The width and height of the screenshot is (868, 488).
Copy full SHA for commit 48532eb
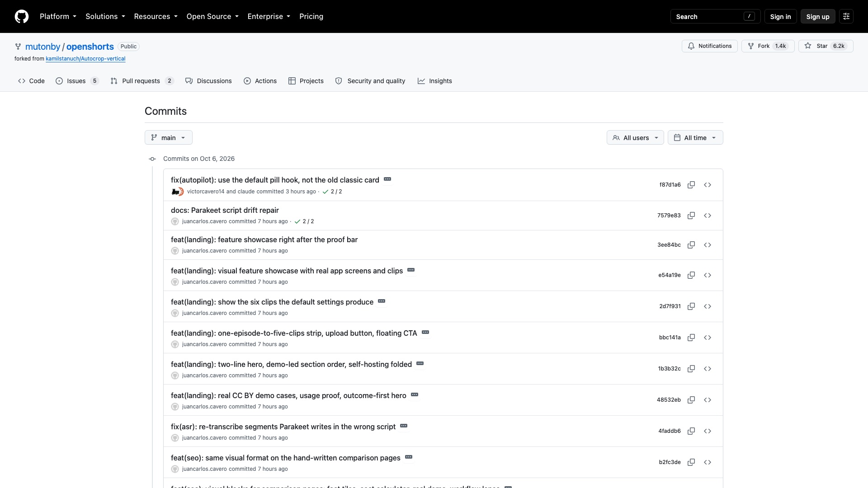click(691, 400)
